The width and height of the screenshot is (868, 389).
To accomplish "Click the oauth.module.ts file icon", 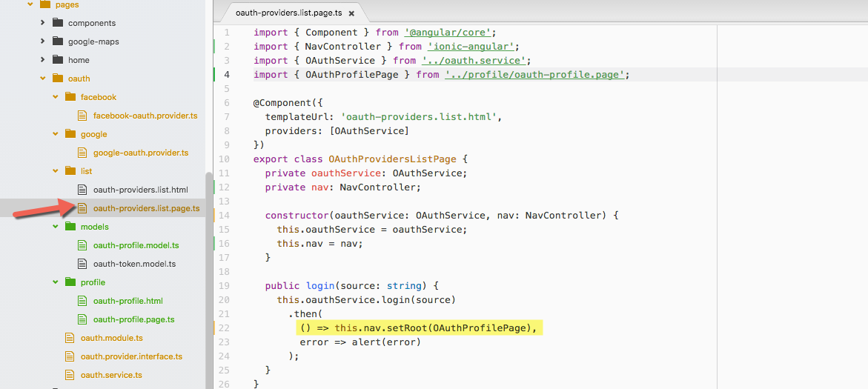I will tap(69, 338).
